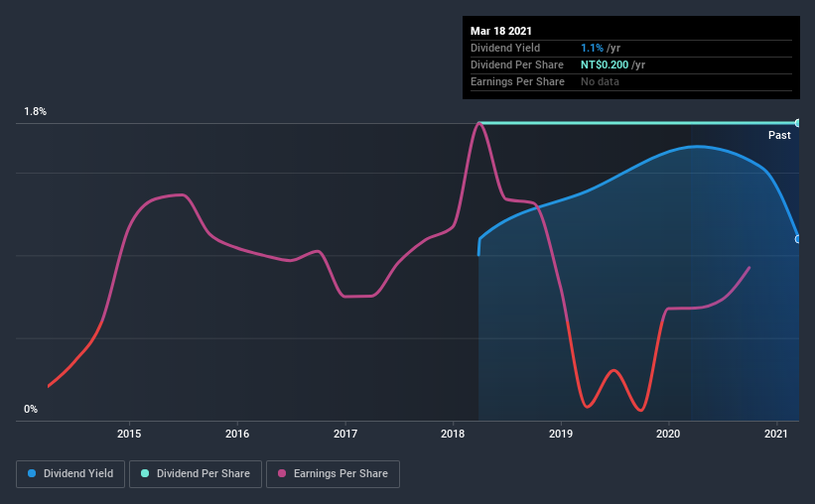Select the 2019 x-axis label
Image resolution: width=815 pixels, height=504 pixels.
point(561,434)
